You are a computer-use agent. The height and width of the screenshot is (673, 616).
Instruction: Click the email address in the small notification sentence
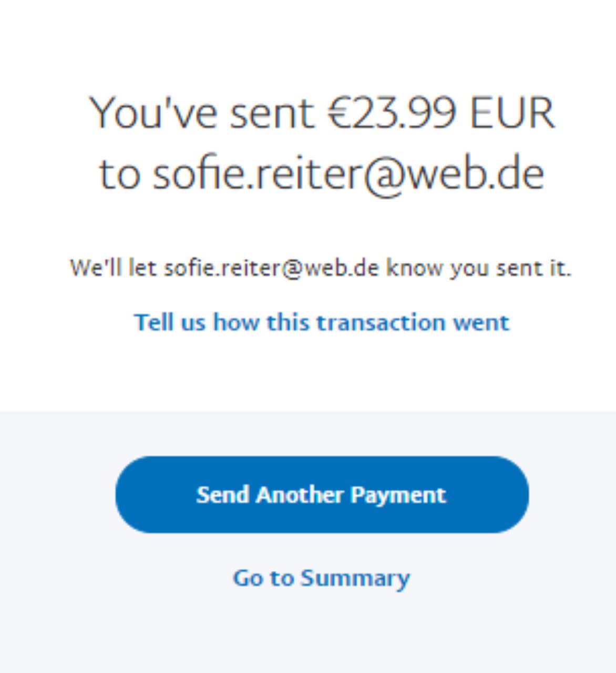pos(271,268)
